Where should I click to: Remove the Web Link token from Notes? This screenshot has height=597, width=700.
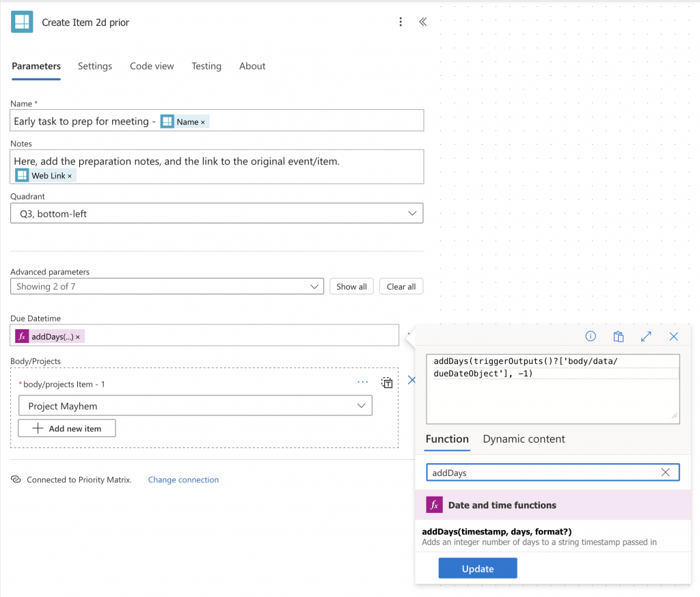70,175
